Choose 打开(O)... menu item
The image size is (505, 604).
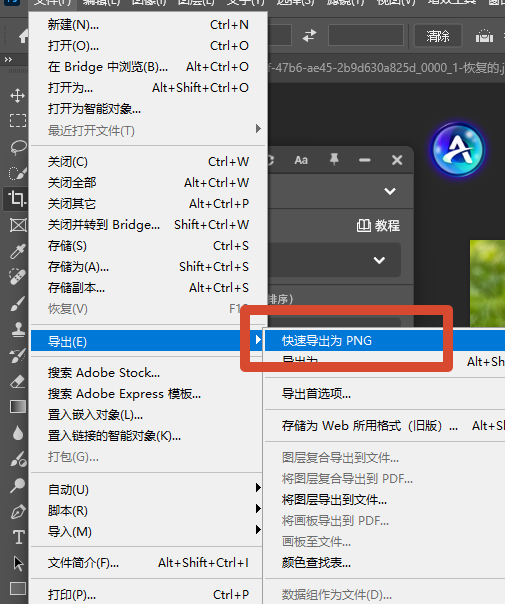[148, 46]
